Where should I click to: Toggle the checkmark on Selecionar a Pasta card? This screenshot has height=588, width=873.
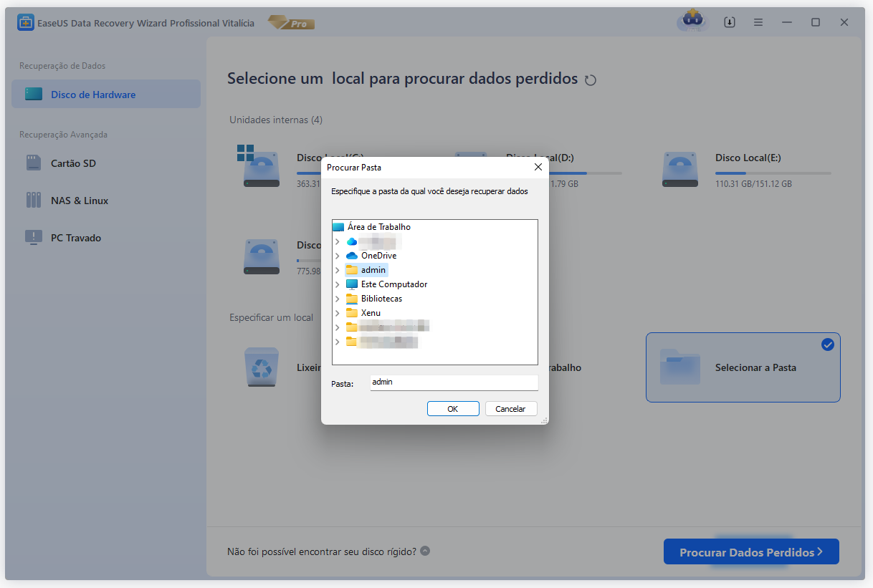(x=828, y=345)
